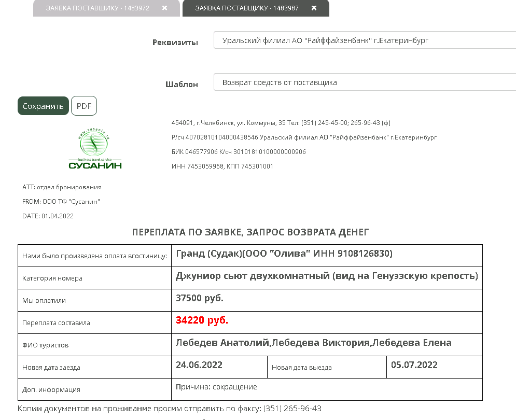Click the document date 01.04.2022 line
This screenshot has width=516, height=420.
48,216
